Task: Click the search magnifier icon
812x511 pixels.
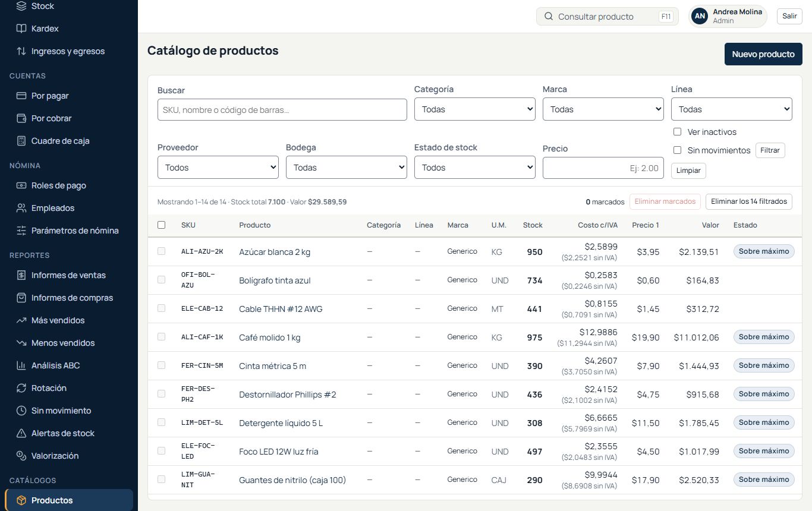Action: [549, 17]
